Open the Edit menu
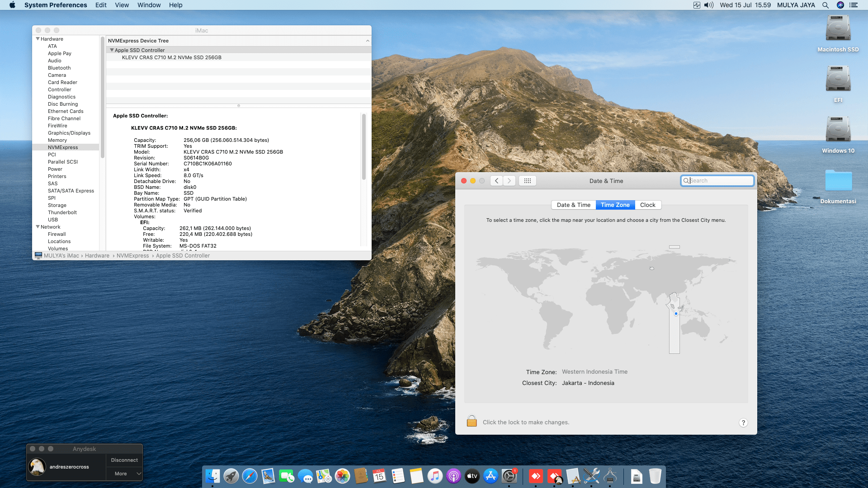 101,5
